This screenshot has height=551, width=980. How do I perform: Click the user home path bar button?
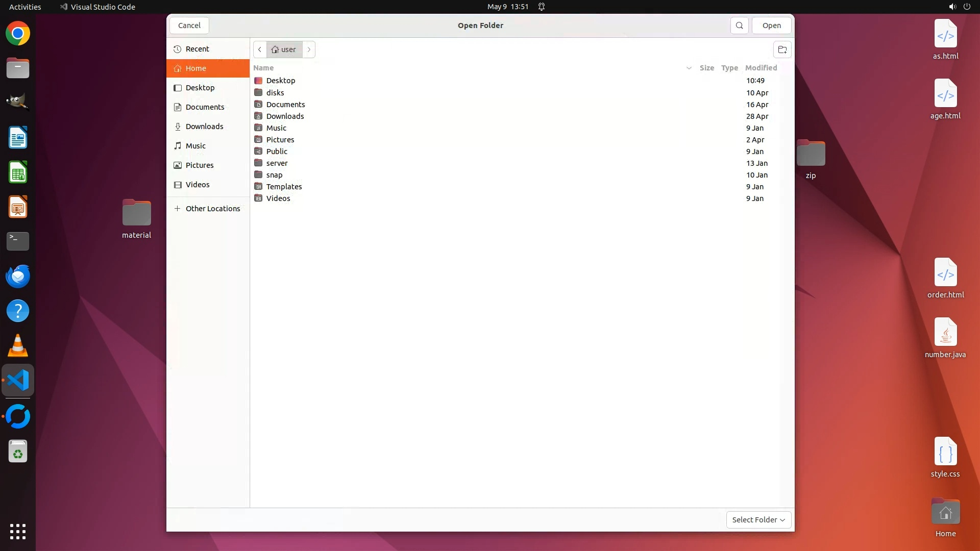(x=284, y=49)
